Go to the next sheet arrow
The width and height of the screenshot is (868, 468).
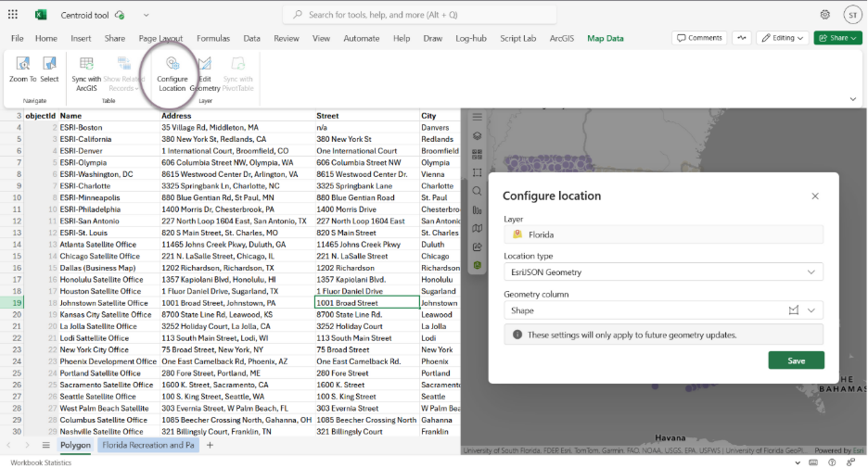(x=27, y=445)
